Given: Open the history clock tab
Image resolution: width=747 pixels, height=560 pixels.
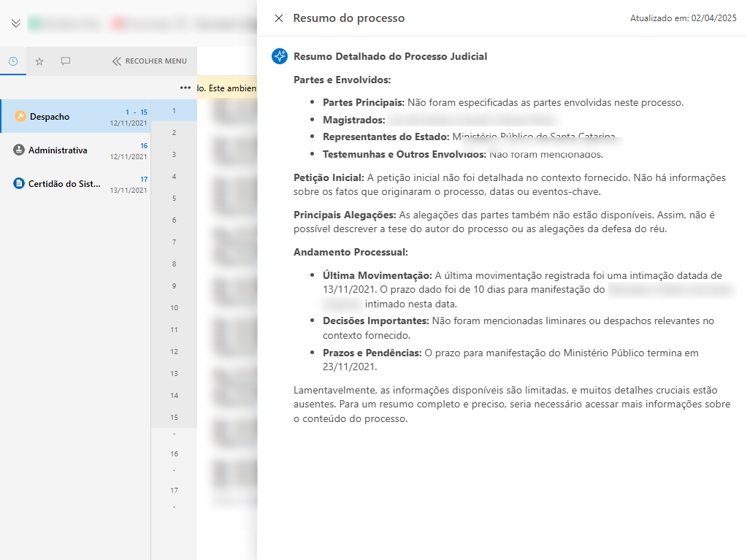Looking at the screenshot, I should point(13,61).
